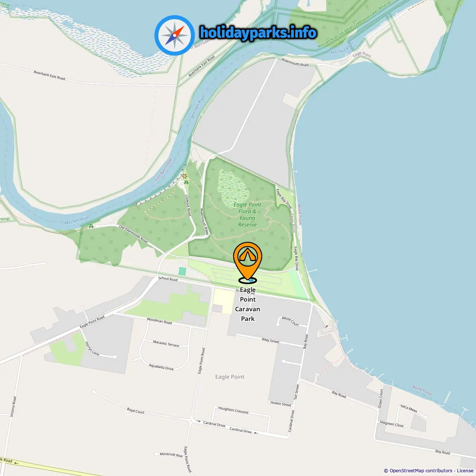
Task: Click the Seagreen Close label
Action: pyautogui.click(x=392, y=424)
